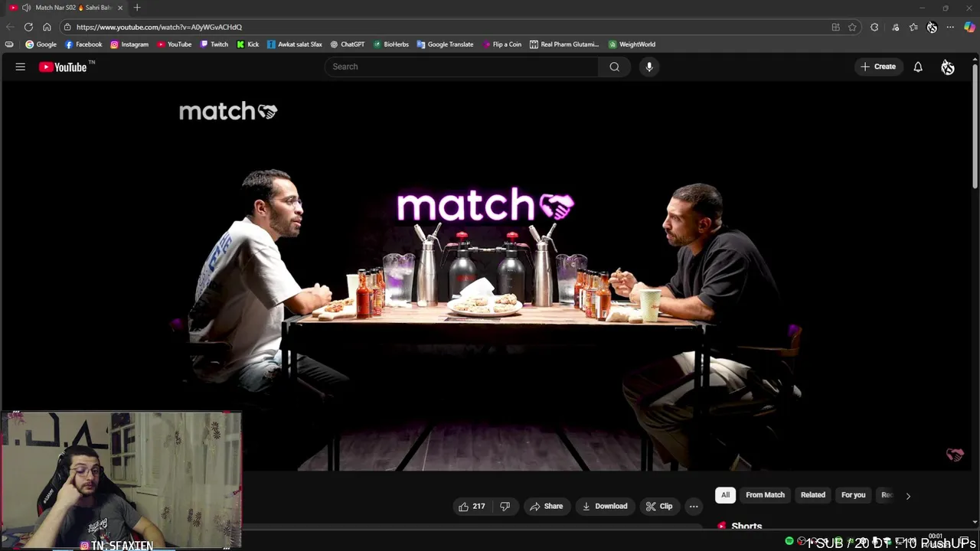Open Google Translate bookmark

pos(446,44)
